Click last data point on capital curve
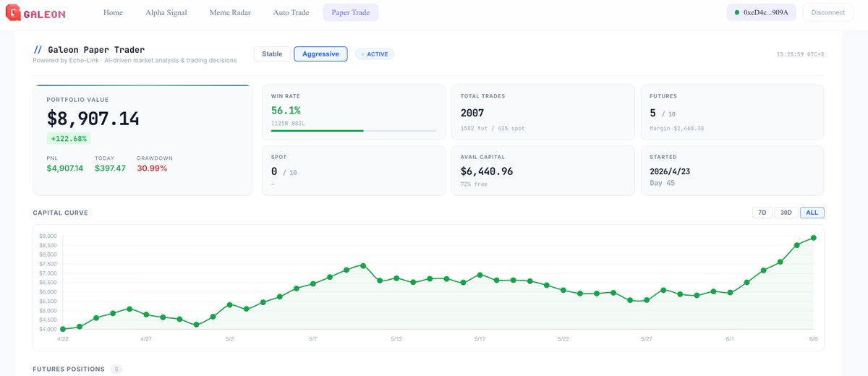 click(814, 238)
